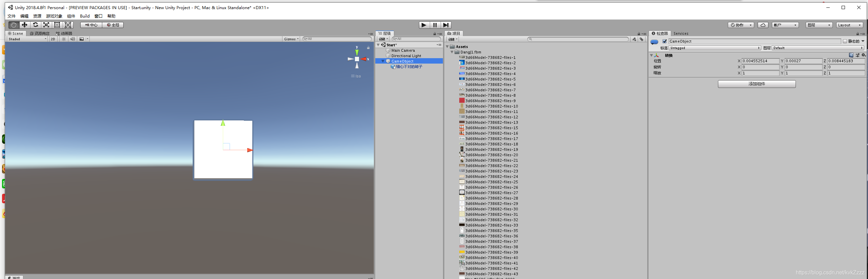This screenshot has width=868, height=279.
Task: Select 3d66Model-738682-files-33 asset
Action: 489,225
